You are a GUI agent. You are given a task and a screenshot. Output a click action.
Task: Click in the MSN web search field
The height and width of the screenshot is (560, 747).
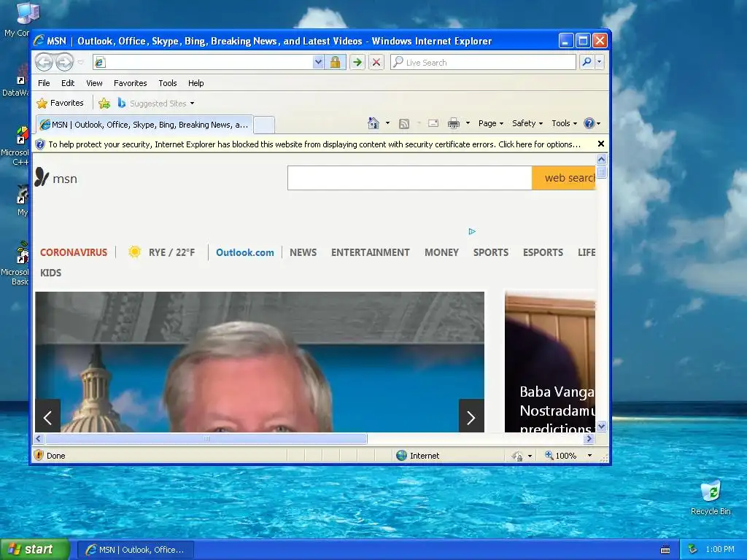(410, 178)
